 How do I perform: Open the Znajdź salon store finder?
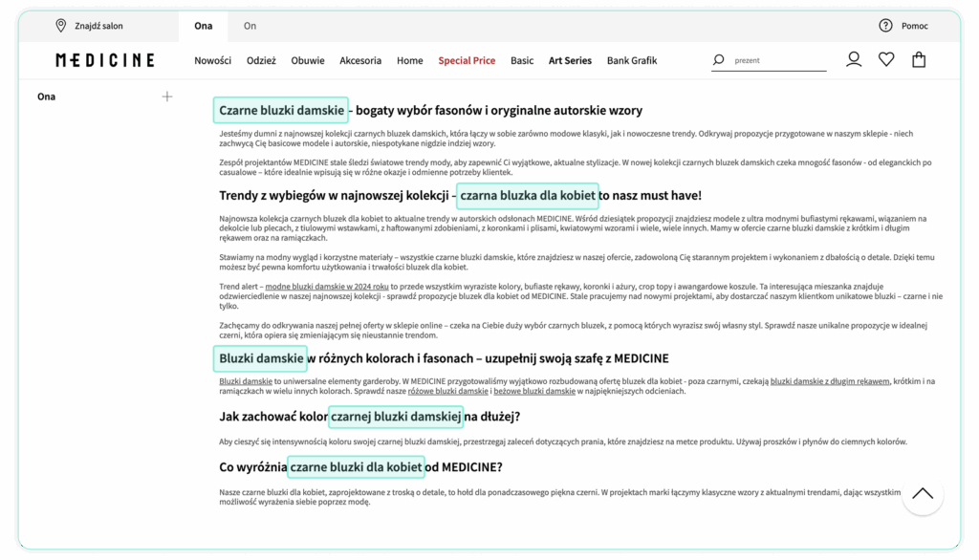coord(98,26)
